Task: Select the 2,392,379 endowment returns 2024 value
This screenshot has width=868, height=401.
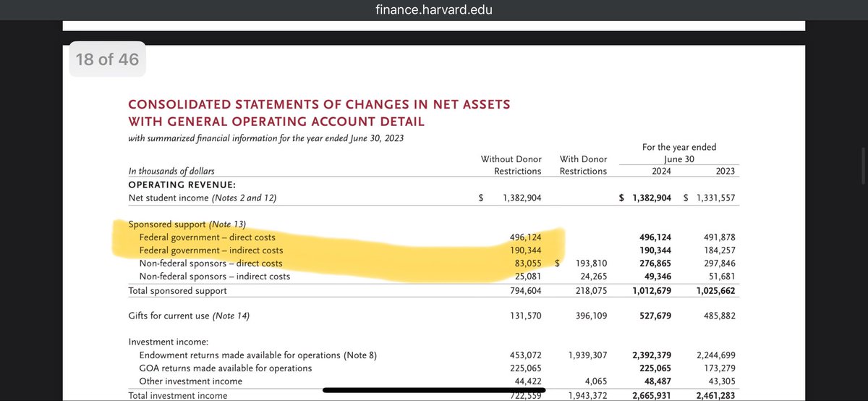Action: tap(652, 355)
